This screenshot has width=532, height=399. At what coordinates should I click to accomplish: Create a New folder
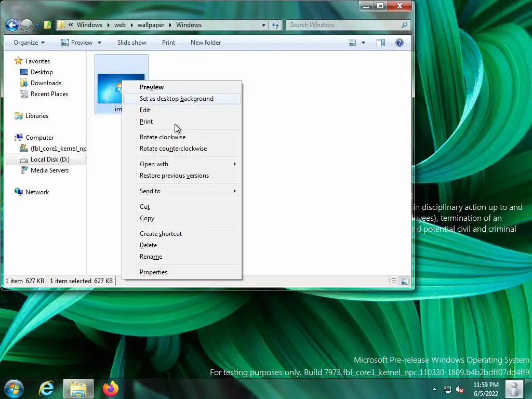pyautogui.click(x=206, y=43)
